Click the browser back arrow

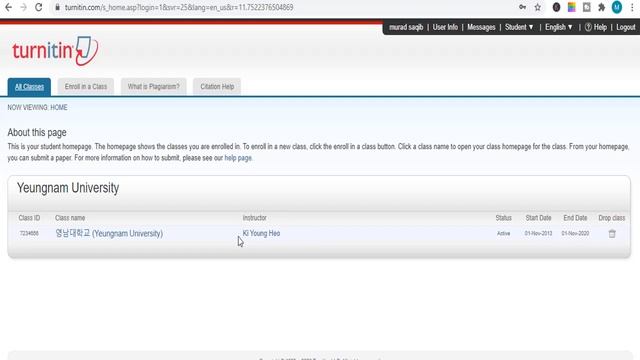pyautogui.click(x=8, y=7)
